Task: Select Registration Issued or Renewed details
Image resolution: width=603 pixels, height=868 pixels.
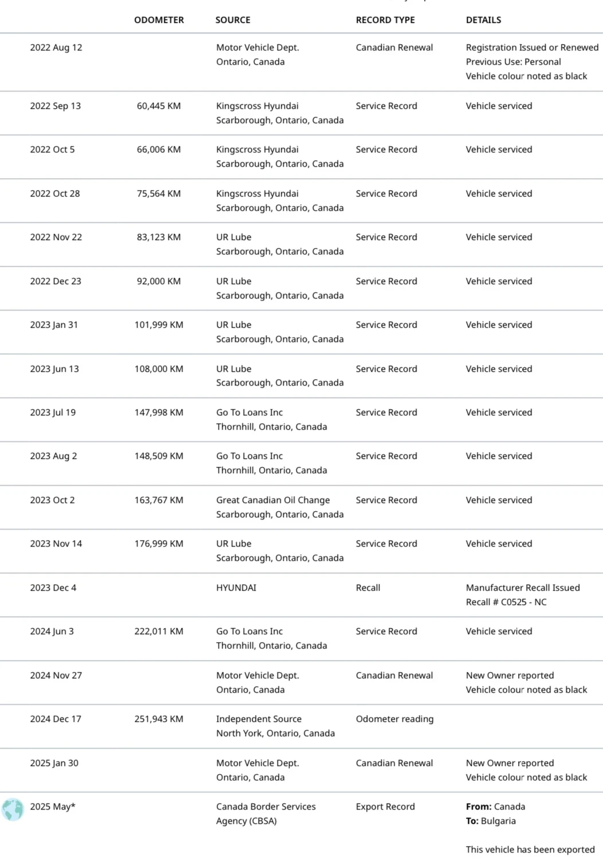Action: 532,48
